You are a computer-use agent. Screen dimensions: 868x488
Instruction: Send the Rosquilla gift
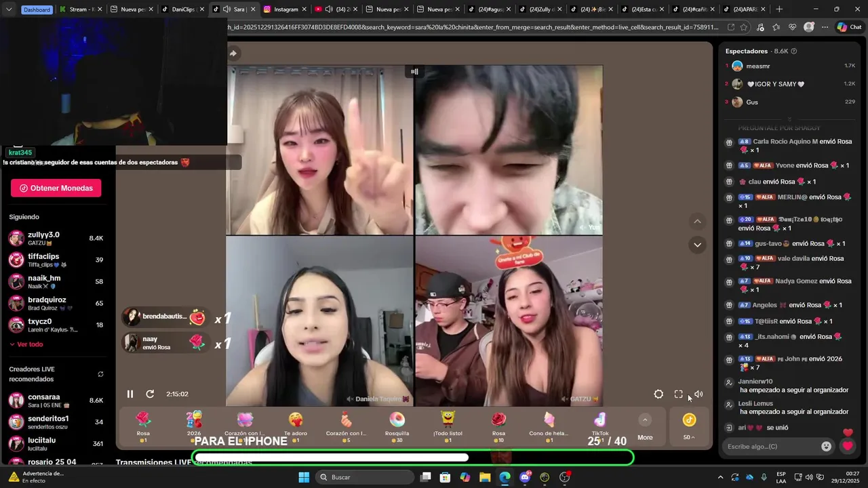397,426
